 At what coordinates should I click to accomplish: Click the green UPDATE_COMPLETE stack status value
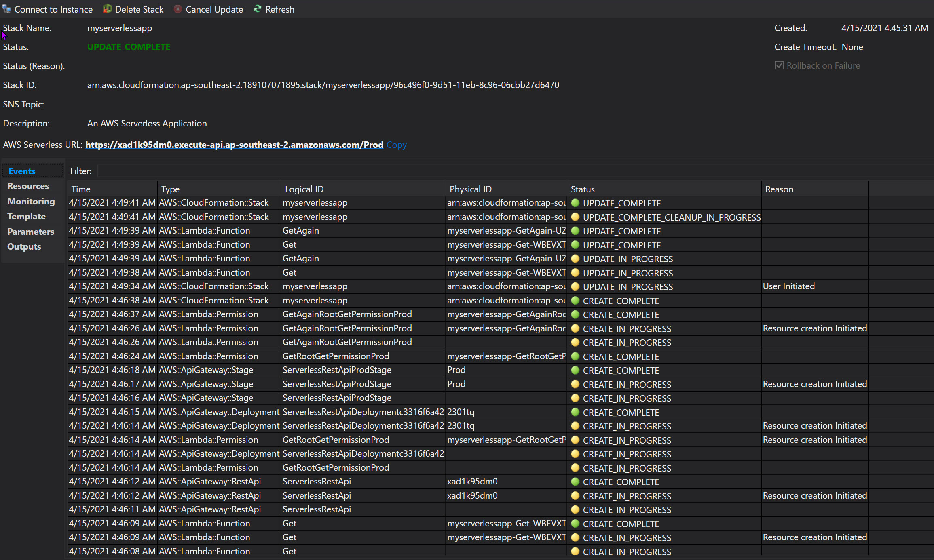(x=129, y=47)
